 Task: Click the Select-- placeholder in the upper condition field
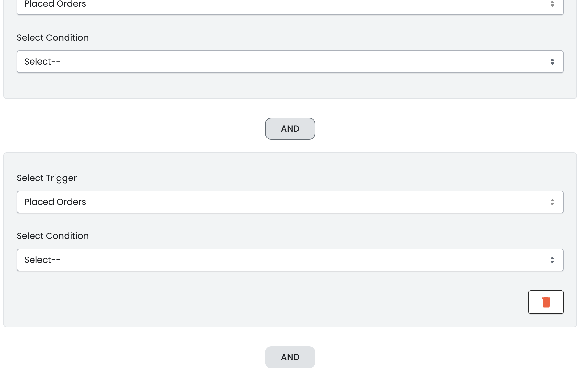(x=42, y=62)
